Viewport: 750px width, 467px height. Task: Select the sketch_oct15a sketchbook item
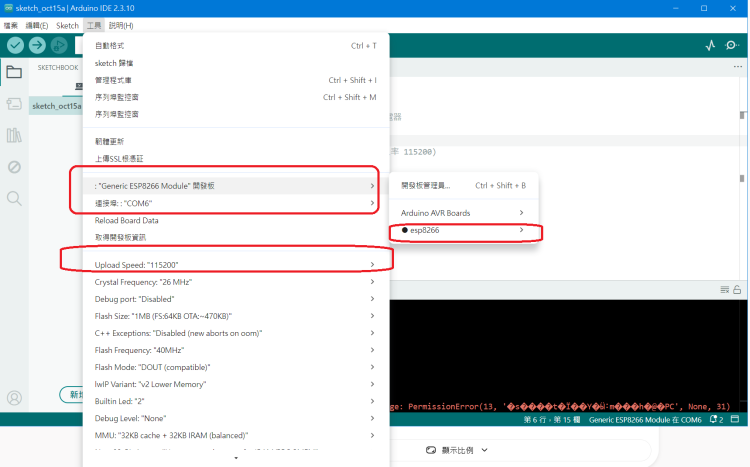click(56, 106)
